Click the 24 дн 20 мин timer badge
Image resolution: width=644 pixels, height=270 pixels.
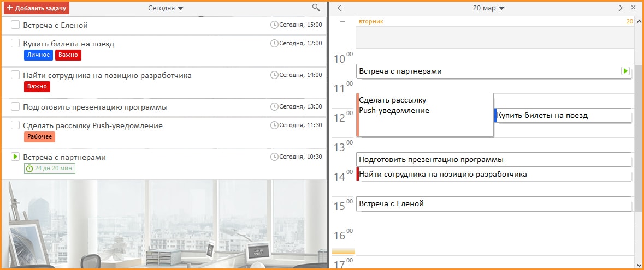[x=50, y=168]
